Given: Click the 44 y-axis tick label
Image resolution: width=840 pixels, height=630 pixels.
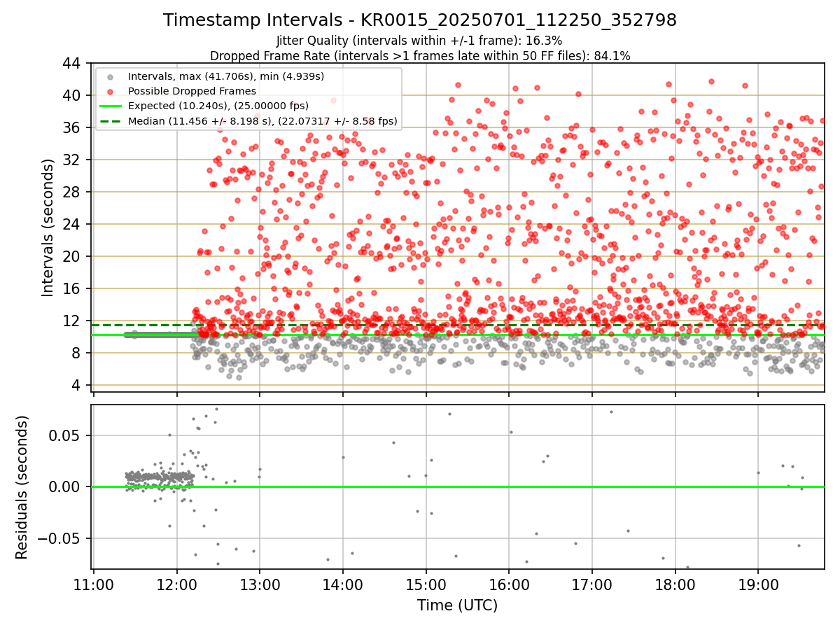Looking at the screenshot, I should click(73, 63).
